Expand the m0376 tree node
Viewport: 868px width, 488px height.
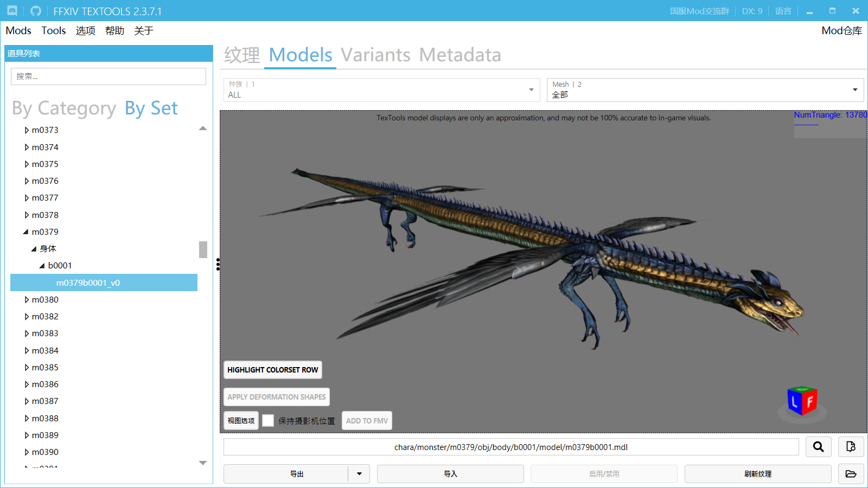click(x=27, y=181)
